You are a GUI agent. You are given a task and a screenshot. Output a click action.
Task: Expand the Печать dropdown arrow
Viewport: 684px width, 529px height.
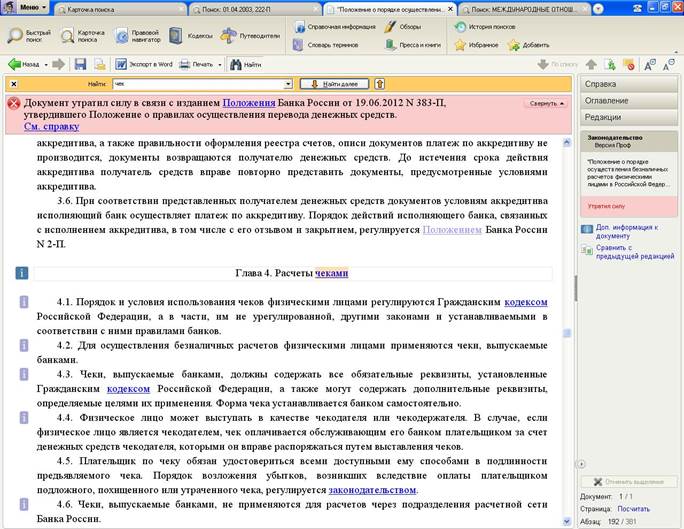tap(220, 64)
